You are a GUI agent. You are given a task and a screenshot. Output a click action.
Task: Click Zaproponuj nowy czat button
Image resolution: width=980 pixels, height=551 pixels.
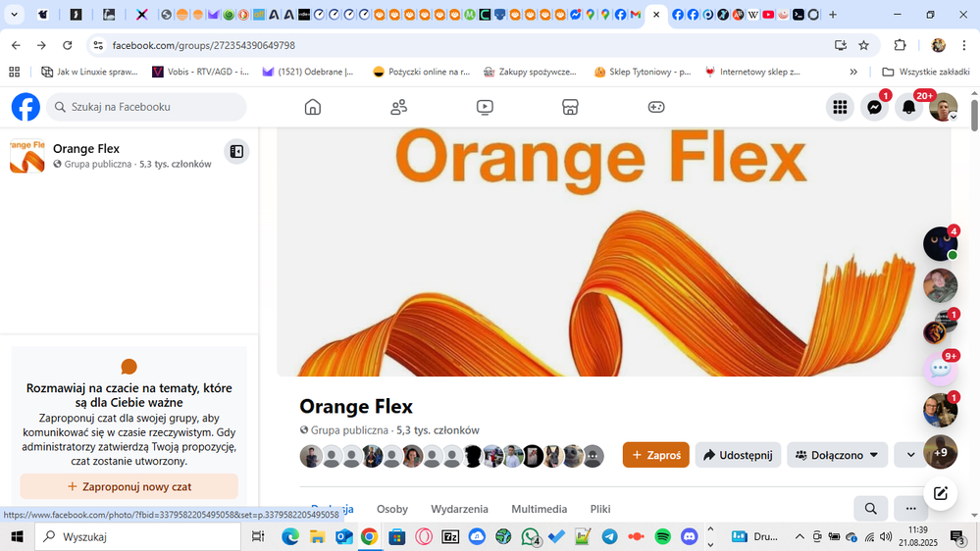pos(129,486)
